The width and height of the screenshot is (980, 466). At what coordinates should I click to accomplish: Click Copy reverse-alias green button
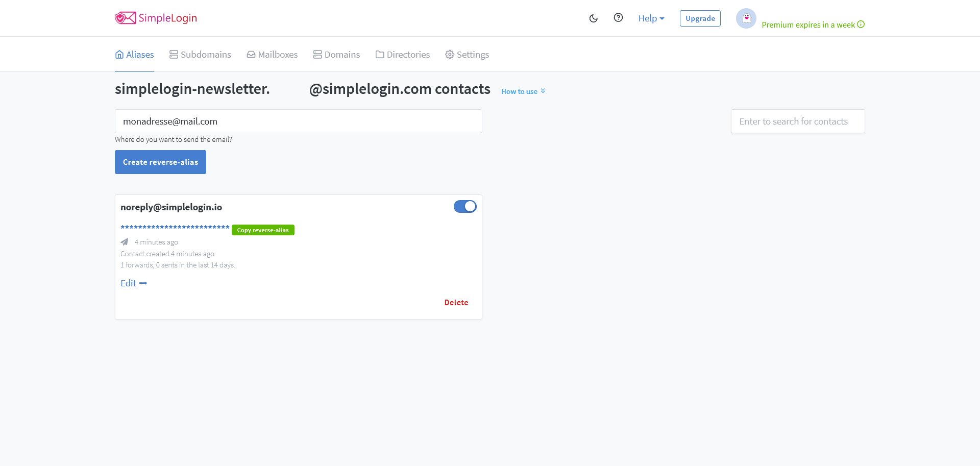coord(263,230)
